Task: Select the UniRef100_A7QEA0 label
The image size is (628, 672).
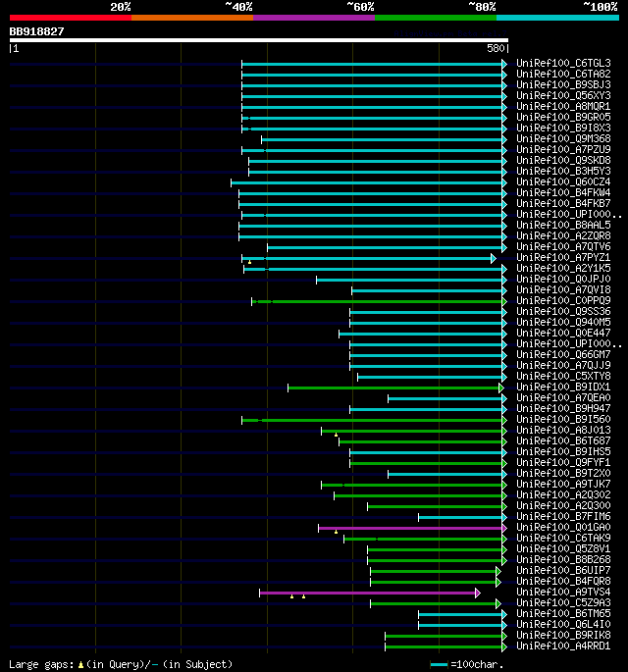Action: point(563,397)
